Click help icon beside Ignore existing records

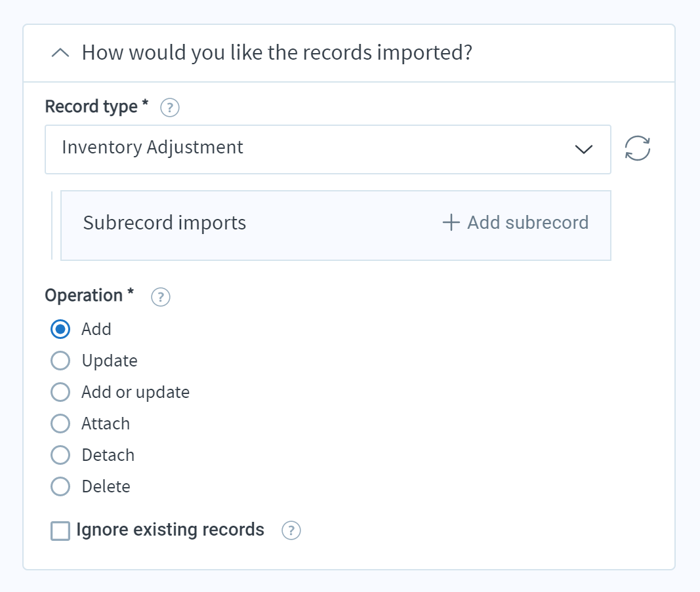pos(291,530)
